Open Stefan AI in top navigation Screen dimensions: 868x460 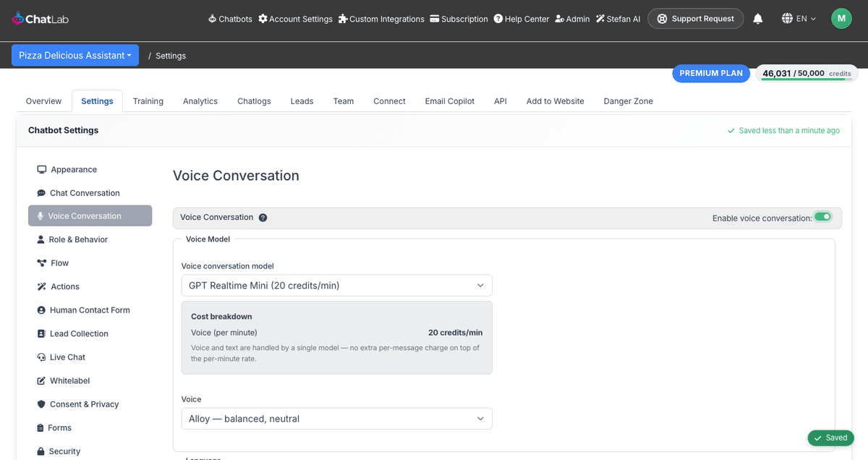(618, 19)
